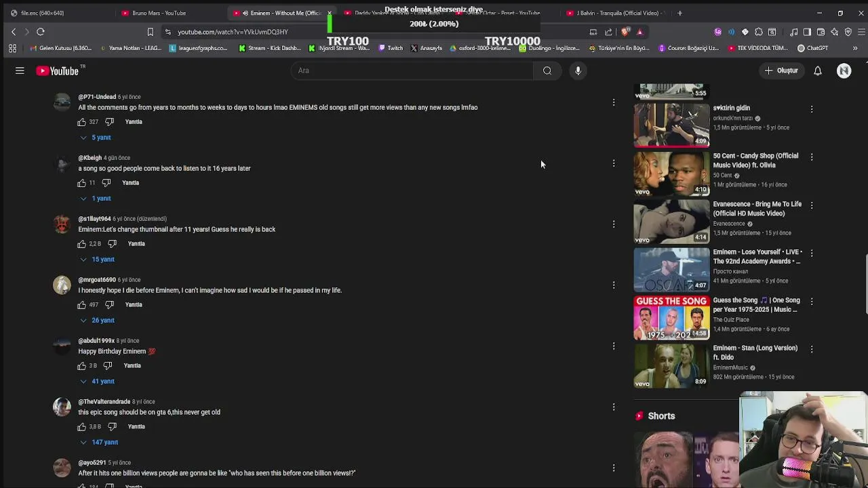
Task: Open Guess the Song video thumbnail
Action: point(671,317)
